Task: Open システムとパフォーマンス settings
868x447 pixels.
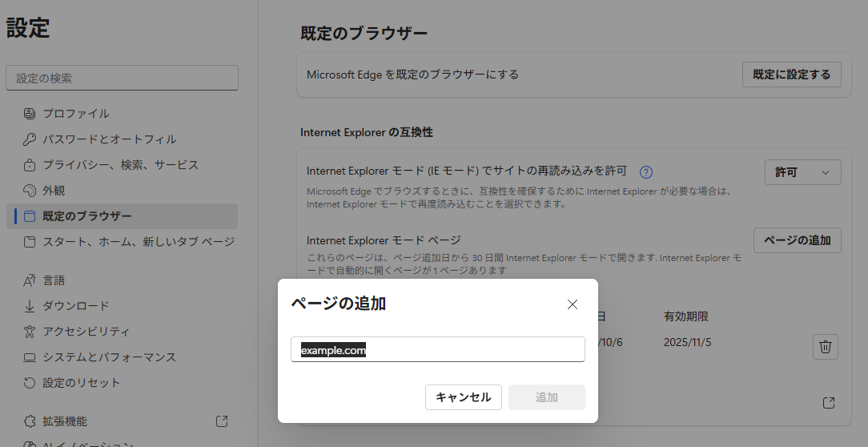Action: [109, 357]
